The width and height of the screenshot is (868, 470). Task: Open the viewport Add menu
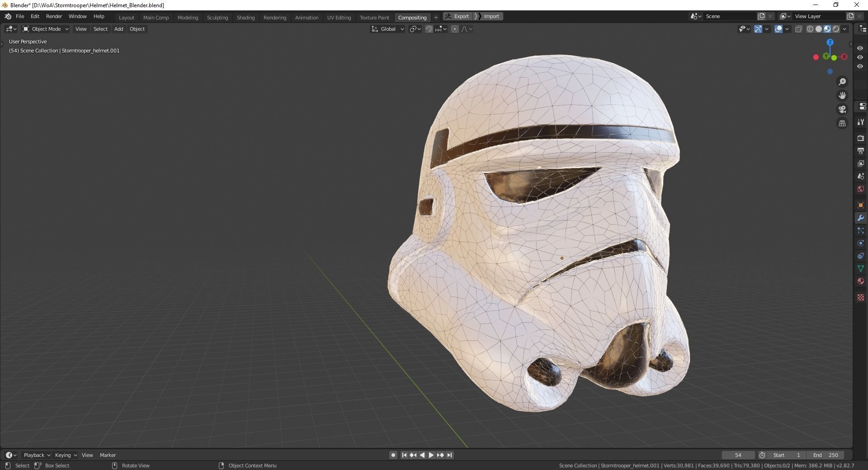click(118, 29)
